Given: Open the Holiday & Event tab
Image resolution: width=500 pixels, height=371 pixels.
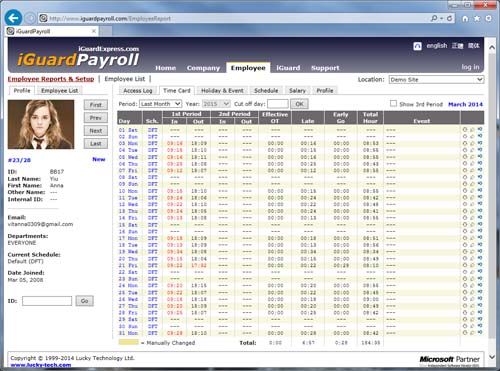Looking at the screenshot, I should pyautogui.click(x=222, y=90).
